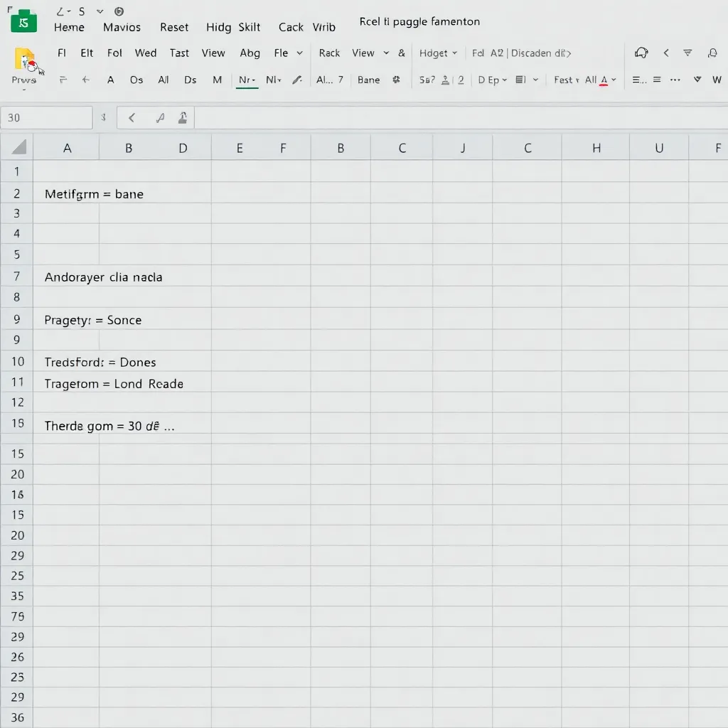The width and height of the screenshot is (728, 728).
Task: Click the Bane button in the ribbon
Action: (x=368, y=80)
